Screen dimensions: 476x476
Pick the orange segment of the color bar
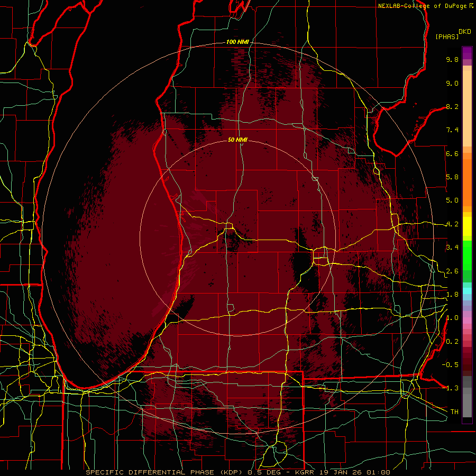(x=467, y=182)
